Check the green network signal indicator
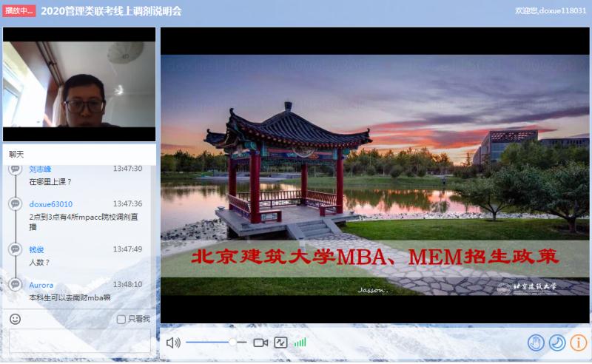Viewport: 592px width, 364px height. 300,343
